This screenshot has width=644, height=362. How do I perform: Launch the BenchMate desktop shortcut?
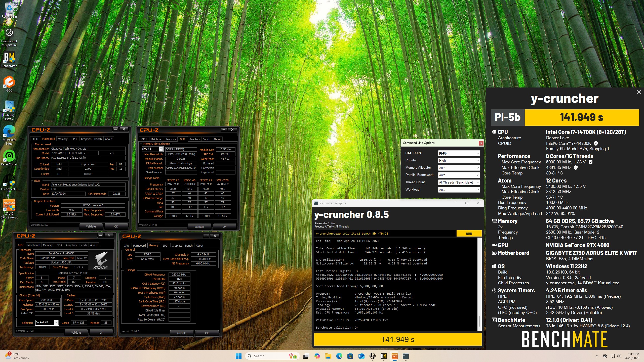click(9, 60)
